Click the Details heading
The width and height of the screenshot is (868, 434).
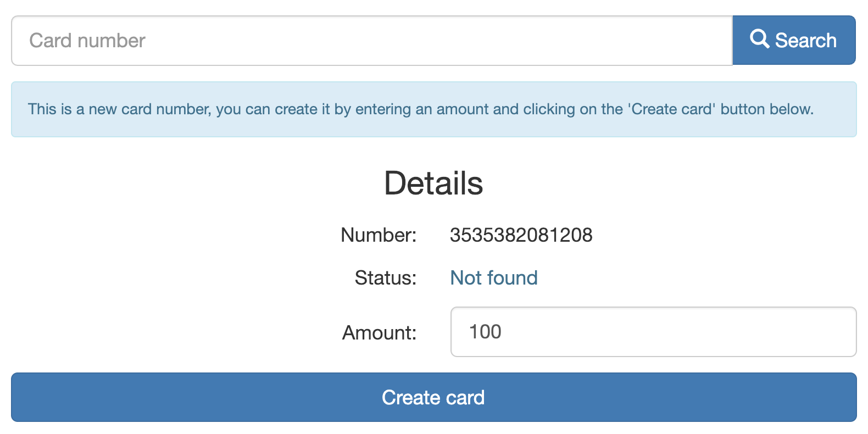point(433,183)
